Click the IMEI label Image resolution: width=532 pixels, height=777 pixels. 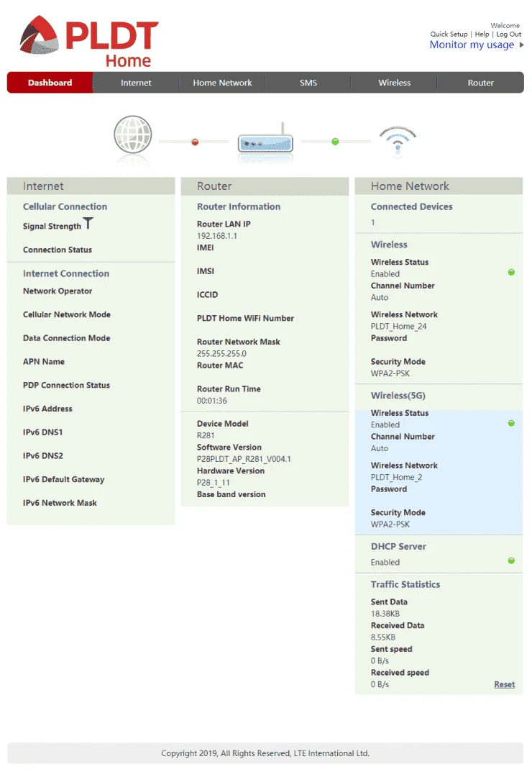[205, 247]
